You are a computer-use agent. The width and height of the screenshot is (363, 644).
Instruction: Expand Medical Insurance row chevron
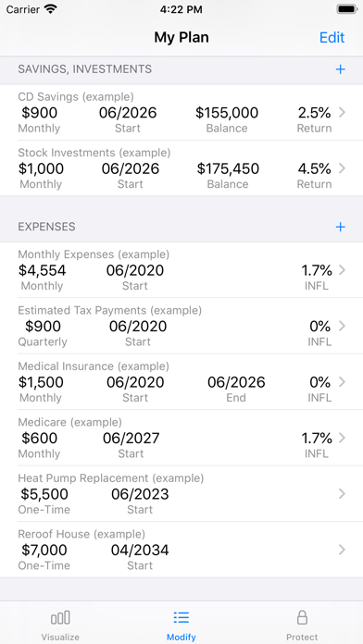pyautogui.click(x=342, y=381)
